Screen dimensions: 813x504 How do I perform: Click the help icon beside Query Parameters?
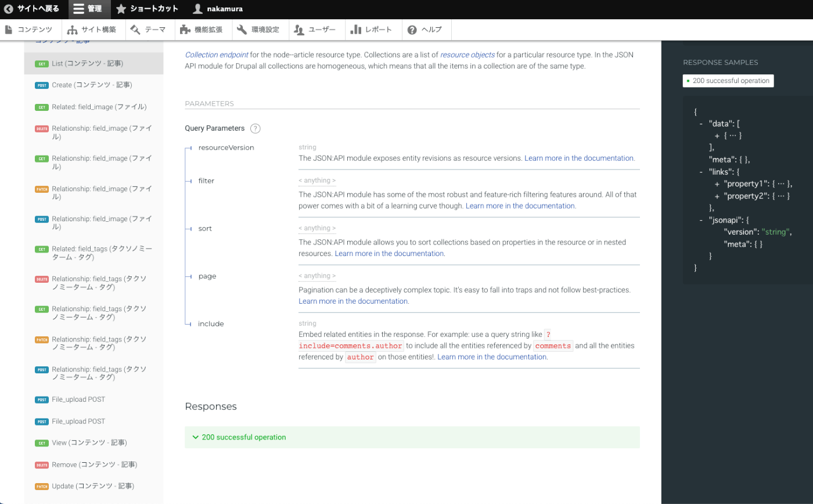tap(255, 128)
